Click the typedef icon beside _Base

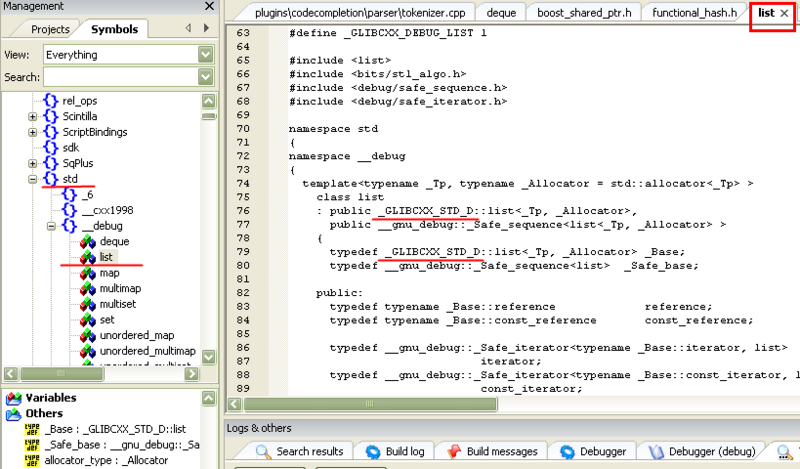pyautogui.click(x=32, y=429)
